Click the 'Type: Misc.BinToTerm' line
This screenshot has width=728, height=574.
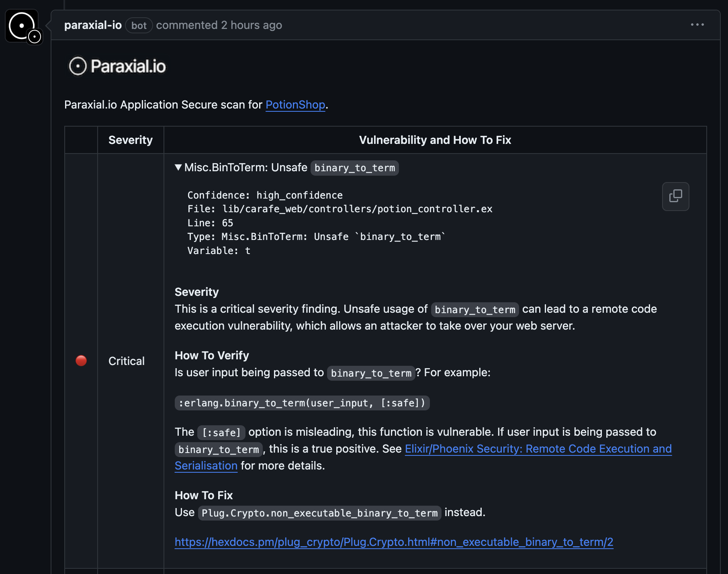pos(317,236)
